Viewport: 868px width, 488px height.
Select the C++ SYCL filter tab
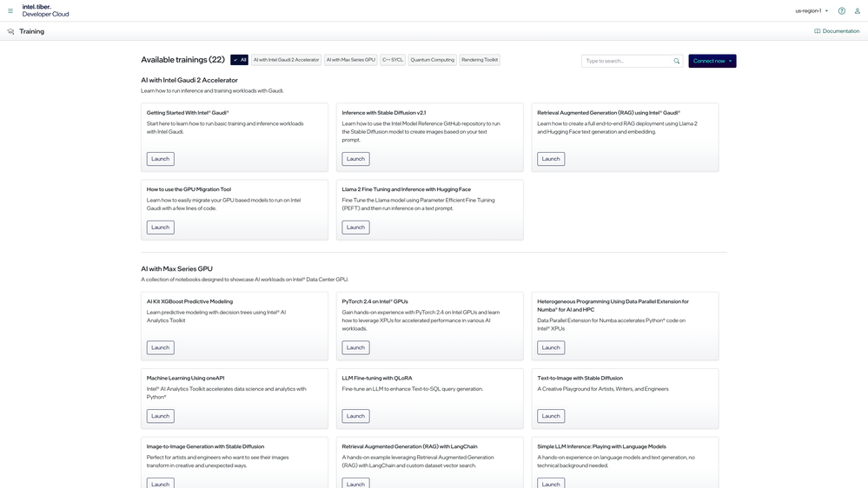point(393,60)
